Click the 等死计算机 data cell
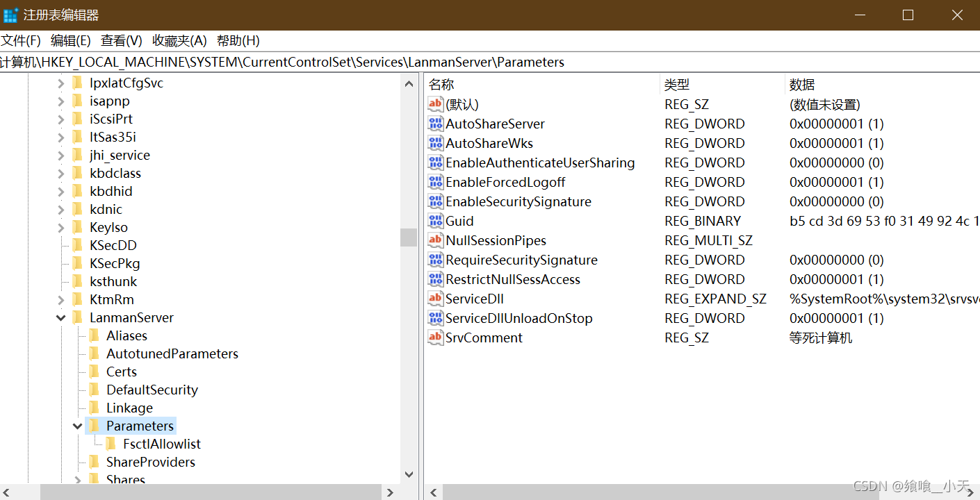The image size is (980, 500). pos(821,337)
